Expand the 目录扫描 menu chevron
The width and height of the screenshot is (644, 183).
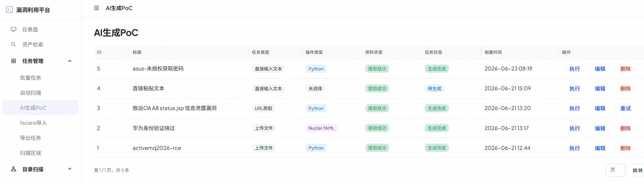70,169
